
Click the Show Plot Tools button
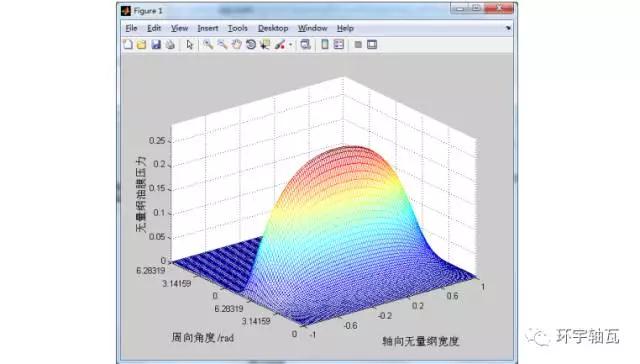[372, 44]
